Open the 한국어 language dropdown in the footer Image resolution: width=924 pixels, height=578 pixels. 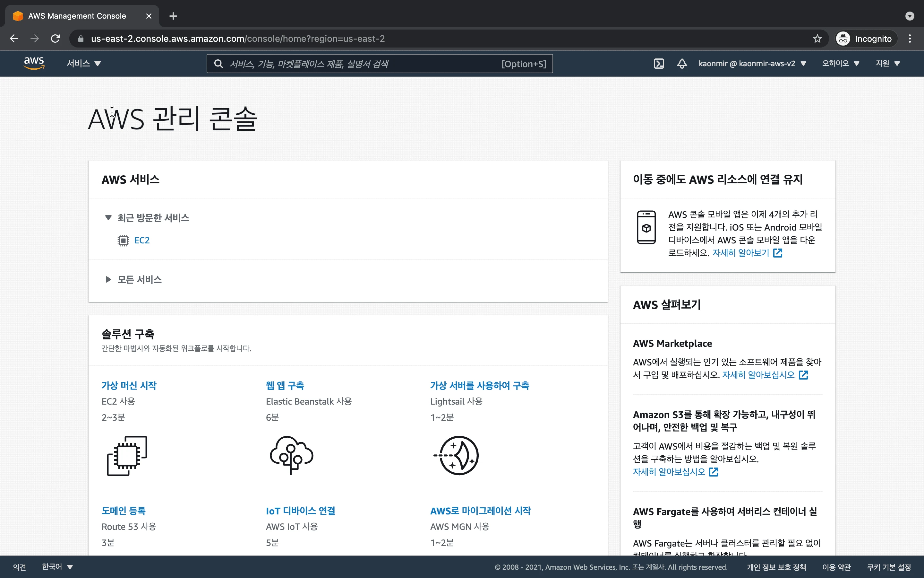(57, 567)
